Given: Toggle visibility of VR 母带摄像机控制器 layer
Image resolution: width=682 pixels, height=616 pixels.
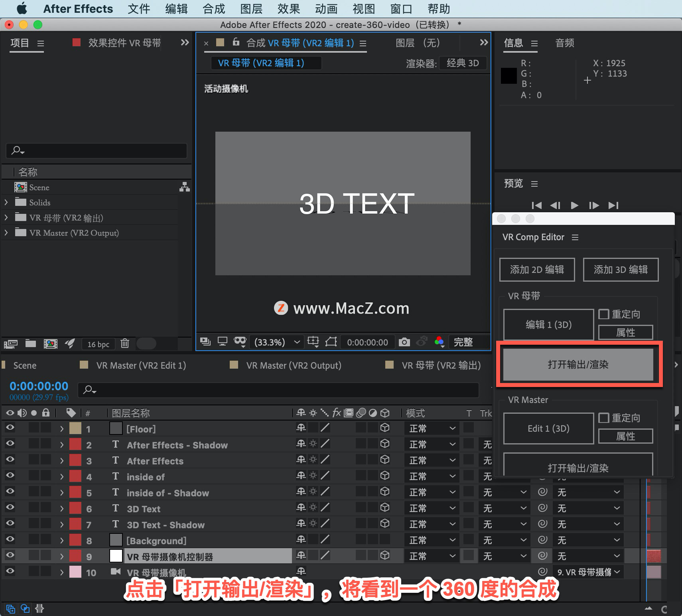Looking at the screenshot, I should 10,555.
